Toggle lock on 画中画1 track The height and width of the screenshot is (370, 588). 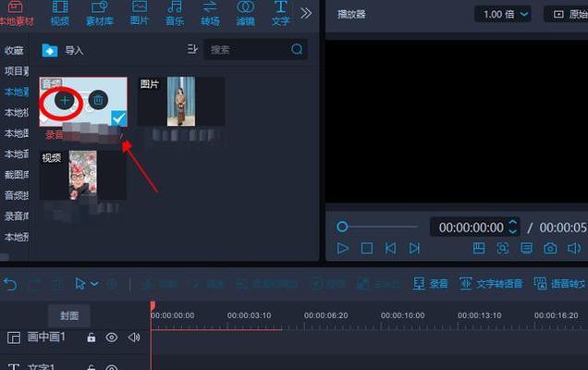(91, 338)
